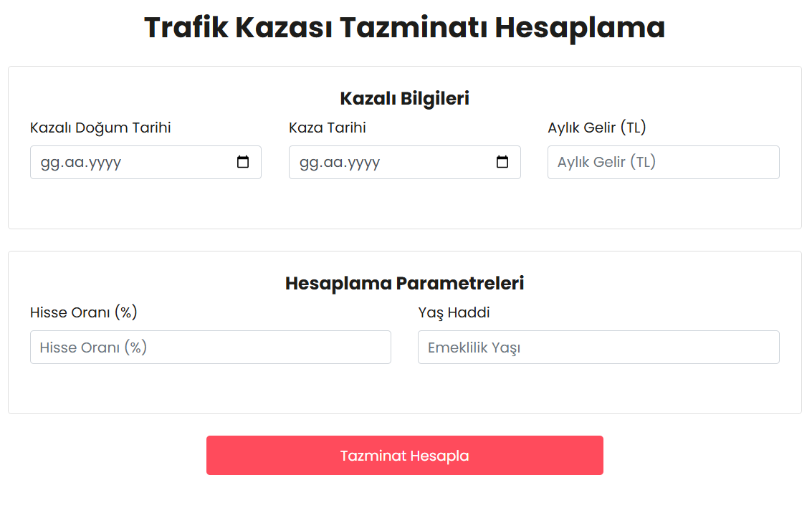Click the Kaza Tarihi label text

pyautogui.click(x=327, y=128)
